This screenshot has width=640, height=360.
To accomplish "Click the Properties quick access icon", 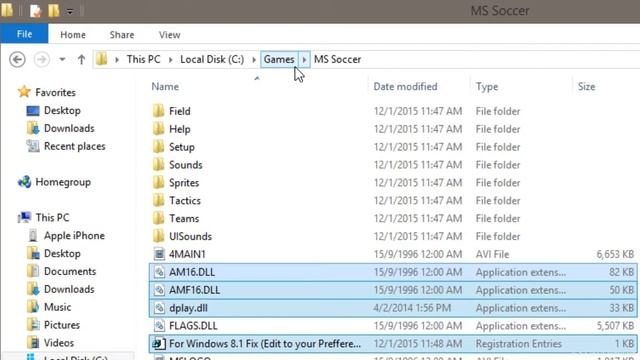I will pos(36,11).
